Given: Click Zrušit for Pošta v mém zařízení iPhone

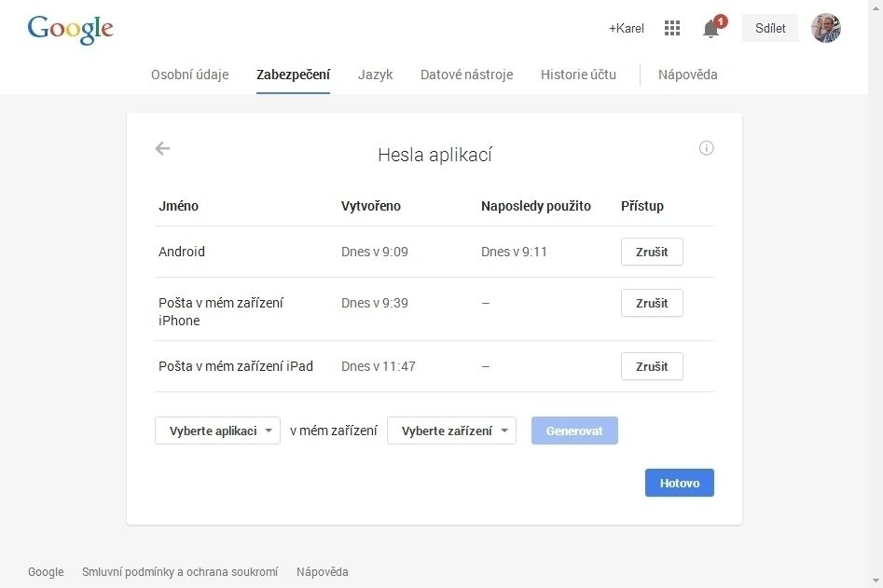Looking at the screenshot, I should pyautogui.click(x=652, y=303).
